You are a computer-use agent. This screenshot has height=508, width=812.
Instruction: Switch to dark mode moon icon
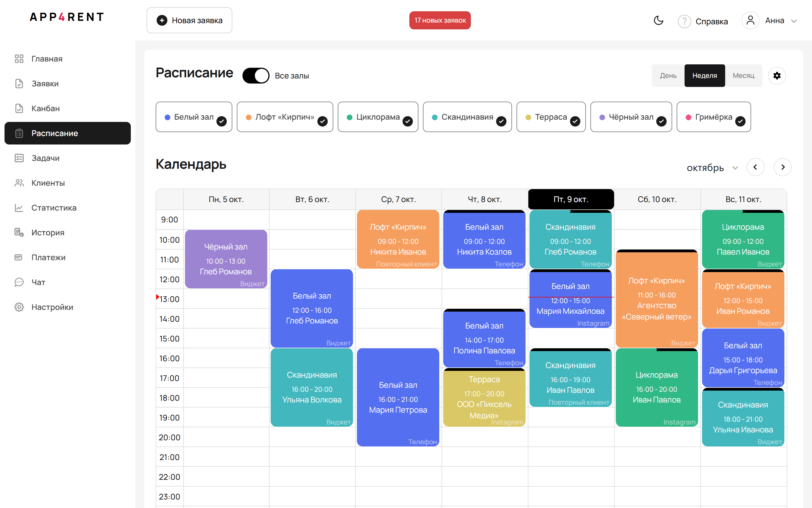659,21
